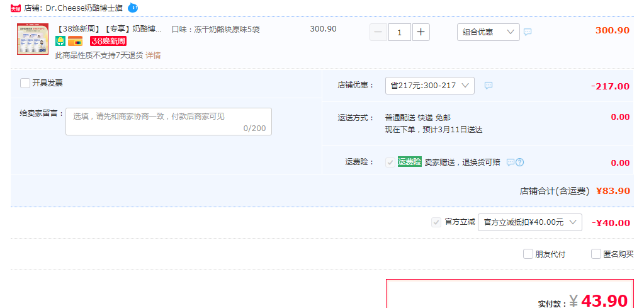Image resolution: width=644 pixels, height=308 pixels.
Task: Click the comment icon after 退换货可赔
Action: pos(510,163)
